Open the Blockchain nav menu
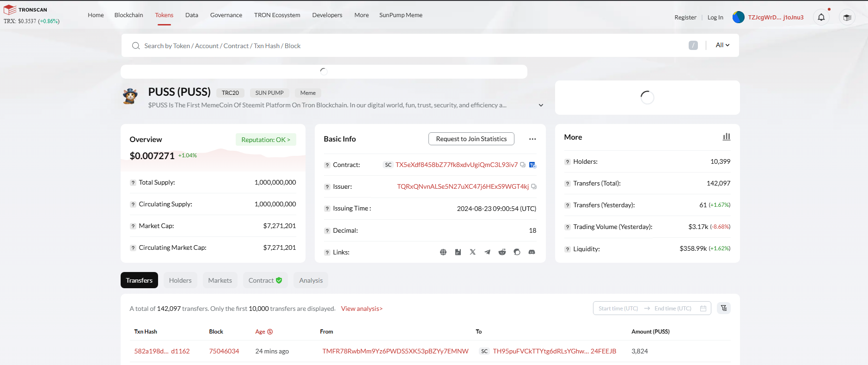This screenshot has height=365, width=868. pos(128,15)
